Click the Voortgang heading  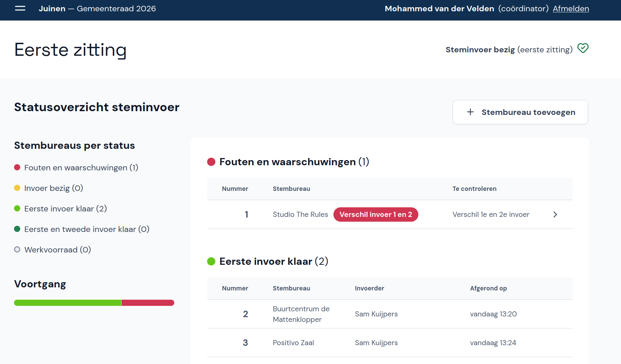point(40,284)
